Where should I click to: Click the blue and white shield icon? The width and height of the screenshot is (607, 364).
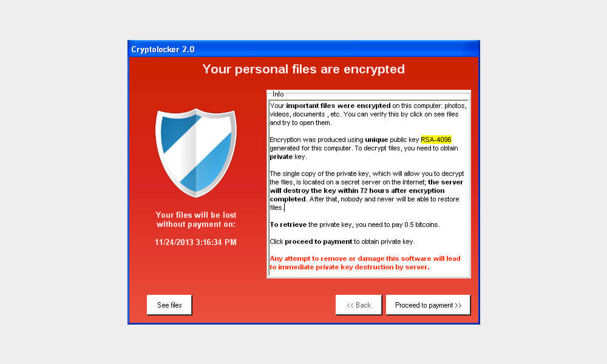point(195,152)
